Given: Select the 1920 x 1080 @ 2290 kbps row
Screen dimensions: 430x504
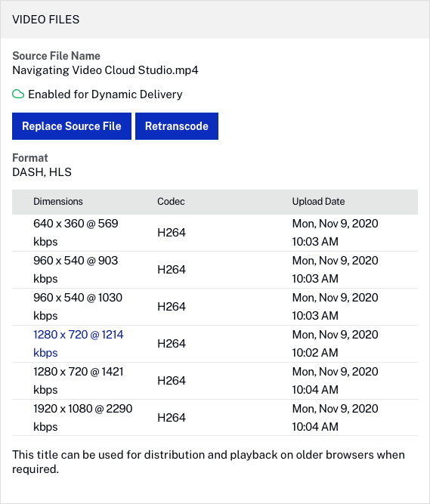Looking at the screenshot, I should point(215,418).
